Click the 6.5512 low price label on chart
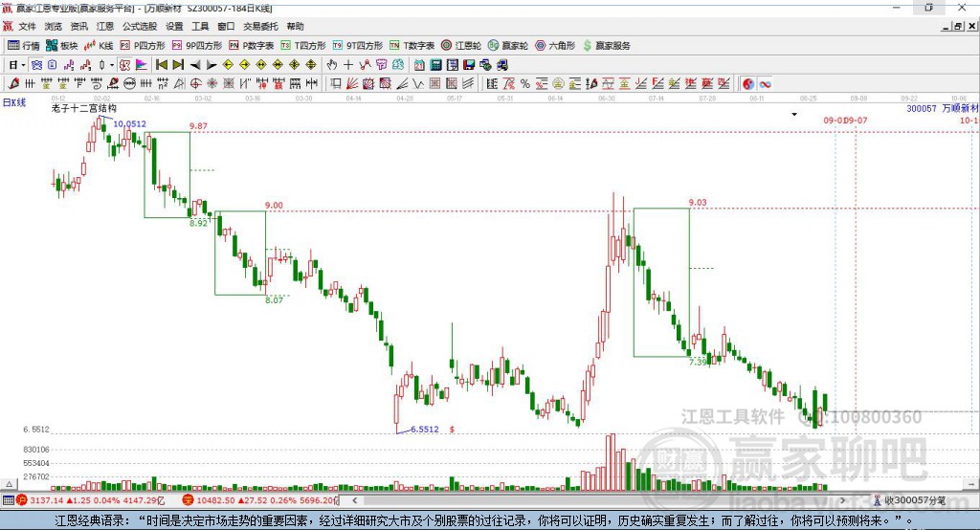 pyautogui.click(x=425, y=430)
